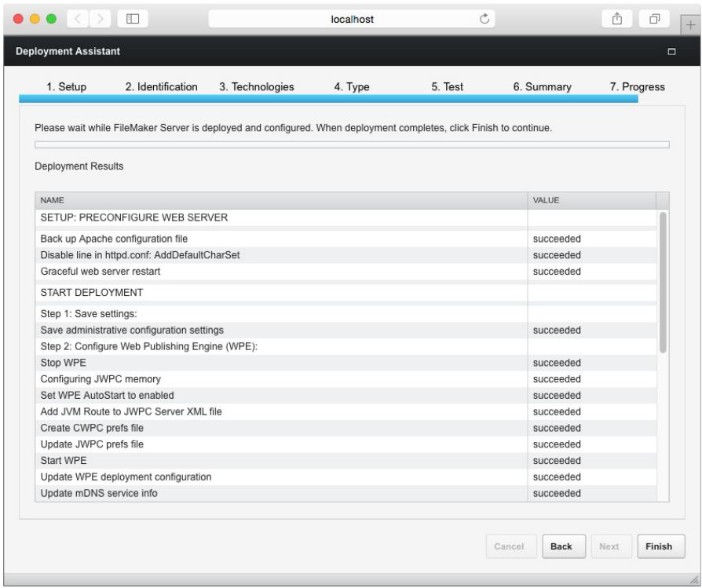Viewport: 702px width, 588px height.
Task: Click 'succeeded' value for Stop WPE
Action: click(x=557, y=363)
